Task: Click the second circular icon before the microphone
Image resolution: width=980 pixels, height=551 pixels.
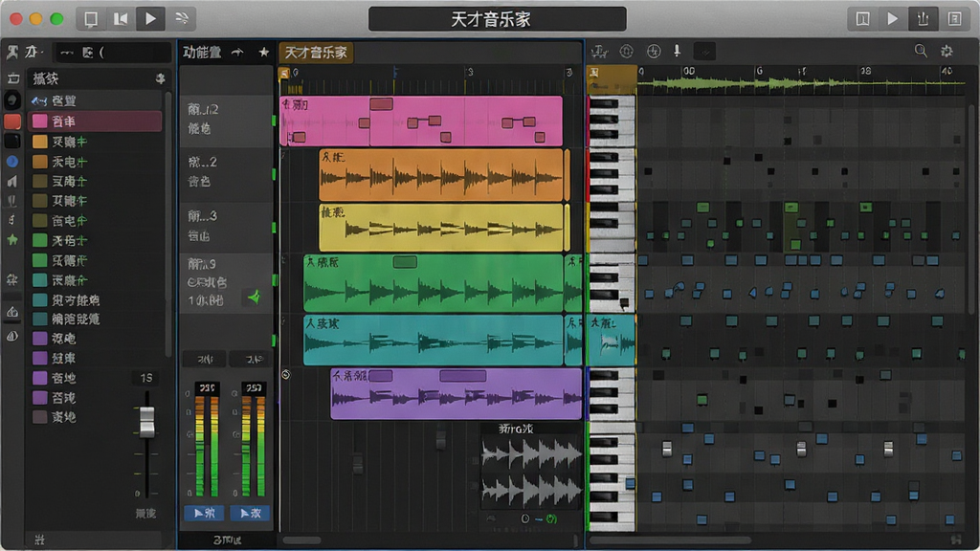Action: tap(654, 52)
